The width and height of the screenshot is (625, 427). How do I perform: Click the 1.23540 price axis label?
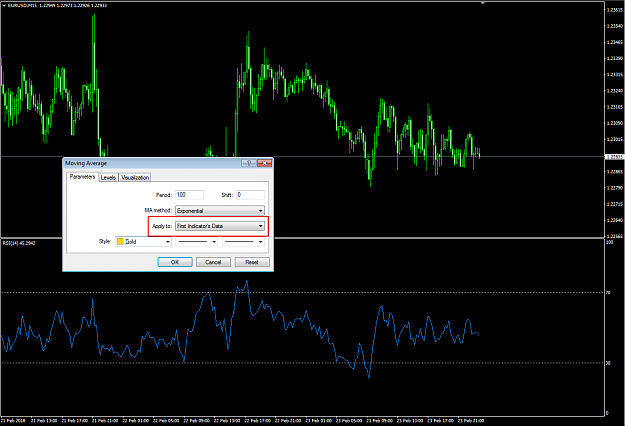[x=615, y=26]
